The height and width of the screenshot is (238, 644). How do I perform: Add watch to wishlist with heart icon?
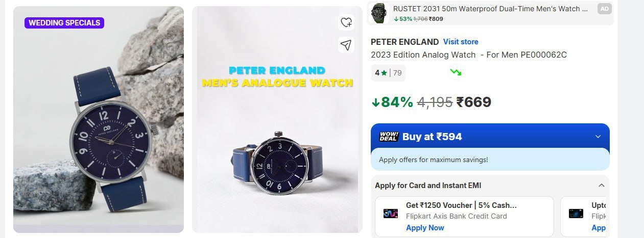(x=346, y=22)
